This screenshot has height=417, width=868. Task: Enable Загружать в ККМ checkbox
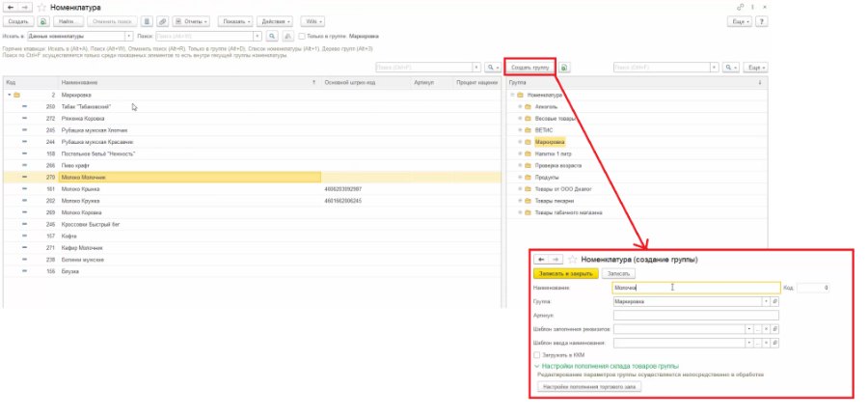pos(536,355)
